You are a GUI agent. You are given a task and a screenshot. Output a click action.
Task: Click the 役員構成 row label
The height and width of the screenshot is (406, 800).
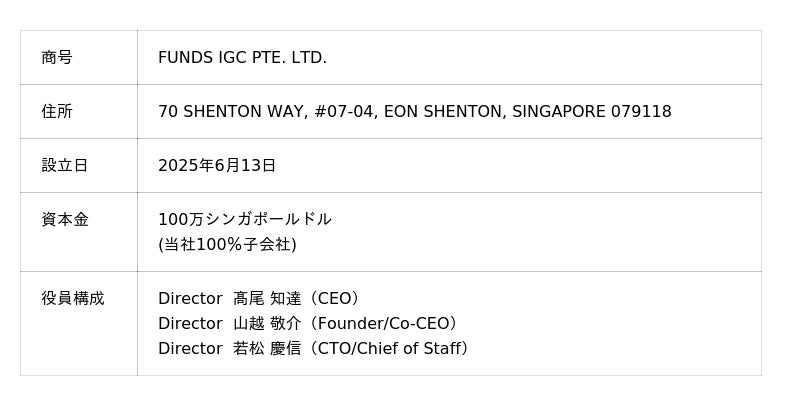[x=73, y=299]
